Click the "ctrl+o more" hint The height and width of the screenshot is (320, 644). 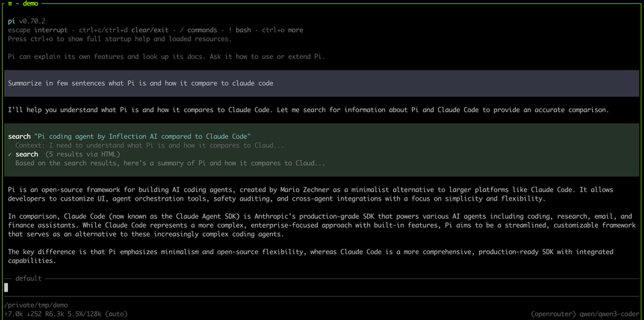[x=282, y=30]
